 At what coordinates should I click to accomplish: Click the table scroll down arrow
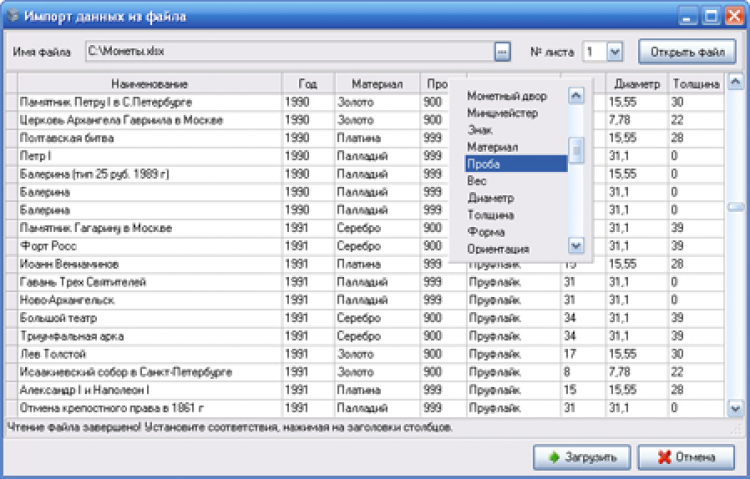[x=735, y=409]
